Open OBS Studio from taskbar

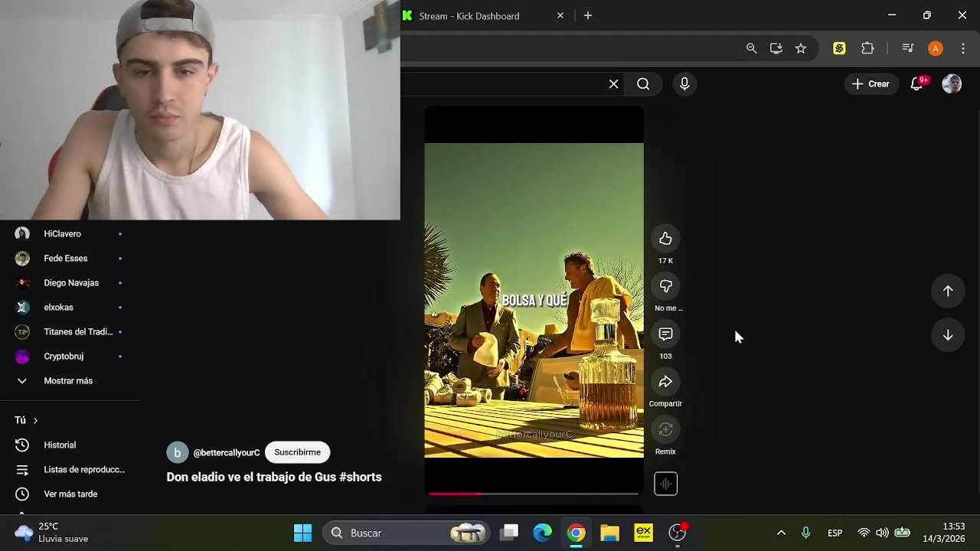pyautogui.click(x=678, y=533)
